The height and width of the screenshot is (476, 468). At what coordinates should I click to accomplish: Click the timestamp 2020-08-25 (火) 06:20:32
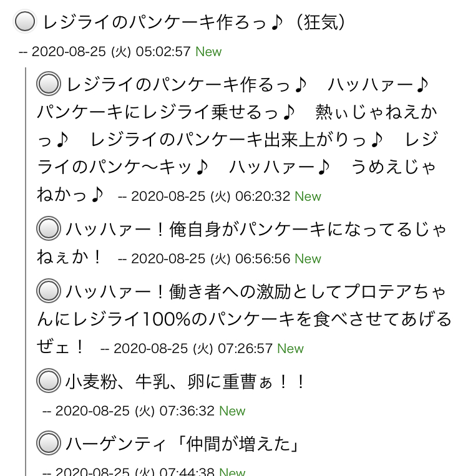click(210, 197)
